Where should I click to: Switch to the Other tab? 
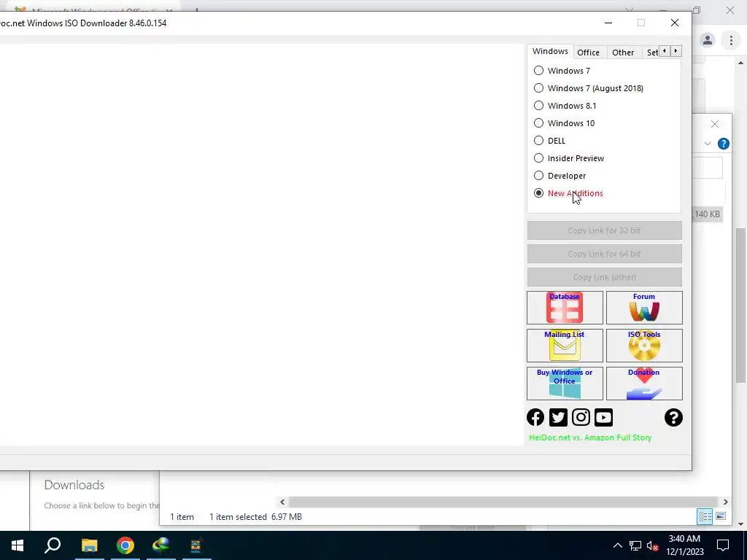(x=623, y=52)
